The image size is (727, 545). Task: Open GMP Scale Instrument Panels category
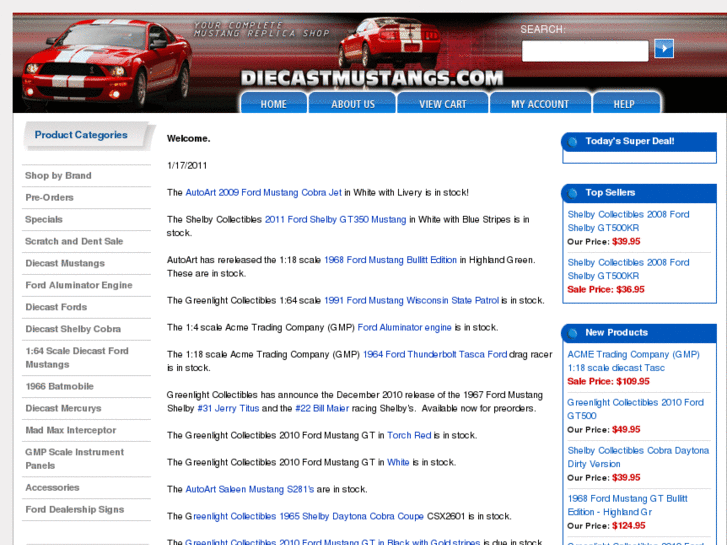[x=75, y=459]
